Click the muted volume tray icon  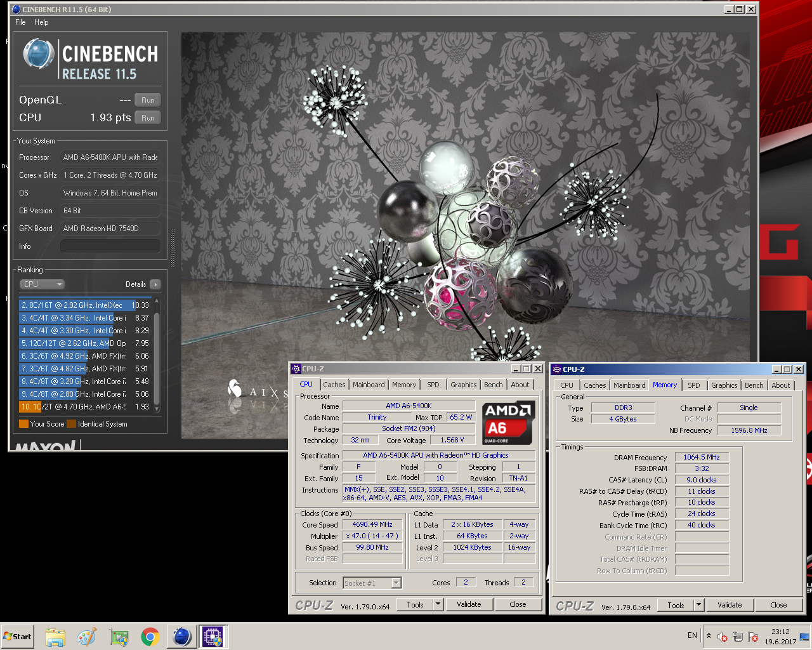pos(723,637)
